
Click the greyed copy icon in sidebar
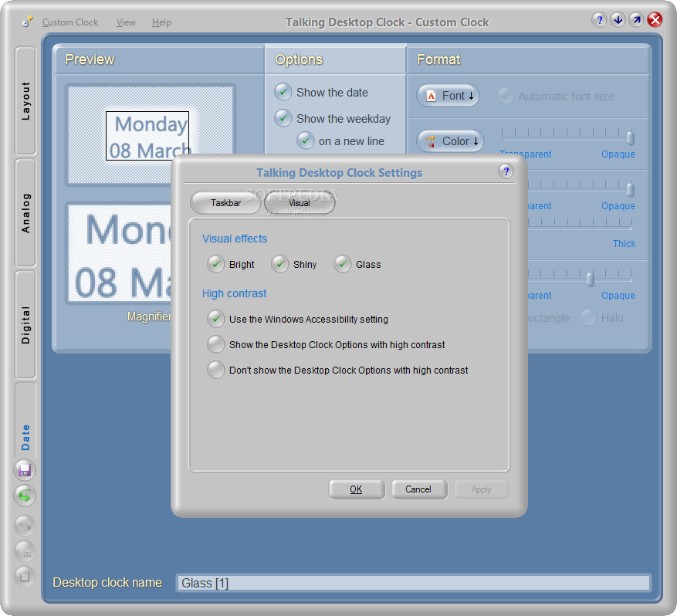[25, 551]
